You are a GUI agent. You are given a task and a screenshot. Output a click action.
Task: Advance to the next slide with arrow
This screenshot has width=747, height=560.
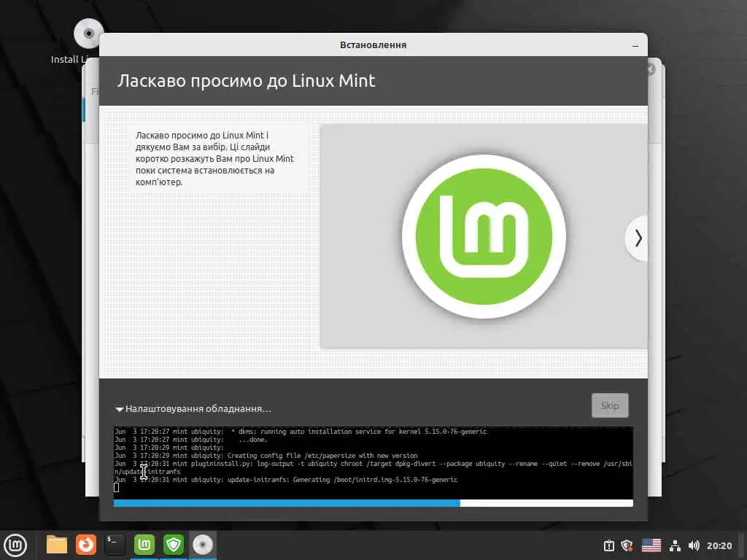pos(638,238)
